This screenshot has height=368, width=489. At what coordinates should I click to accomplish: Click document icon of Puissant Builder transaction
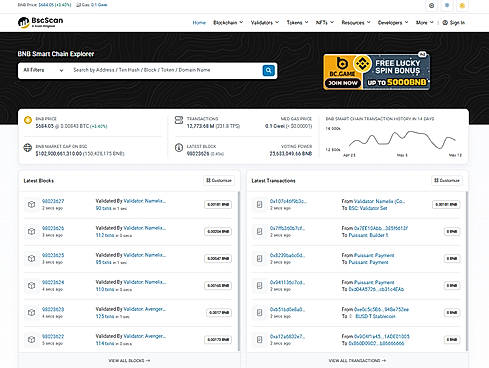click(259, 231)
